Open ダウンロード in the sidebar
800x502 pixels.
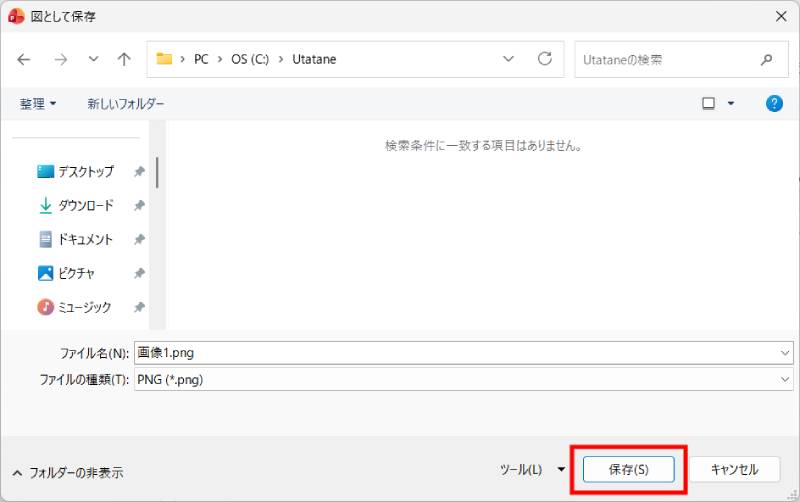[x=76, y=206]
